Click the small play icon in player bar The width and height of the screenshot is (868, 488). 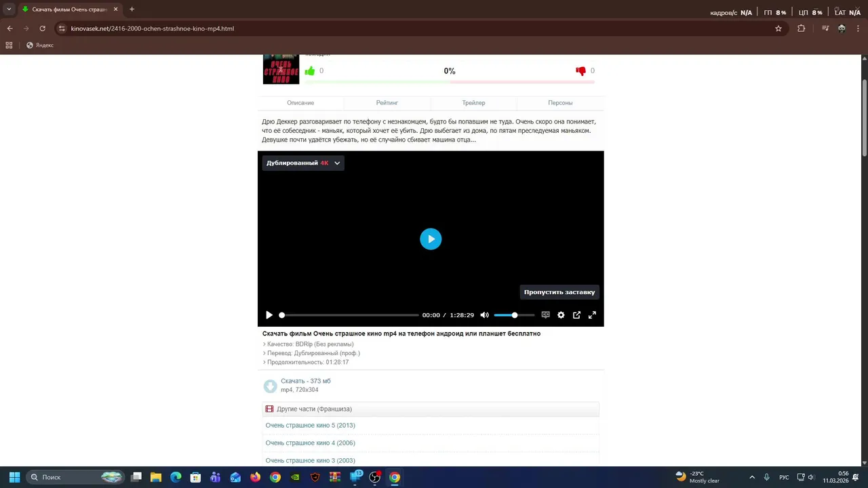(x=269, y=315)
